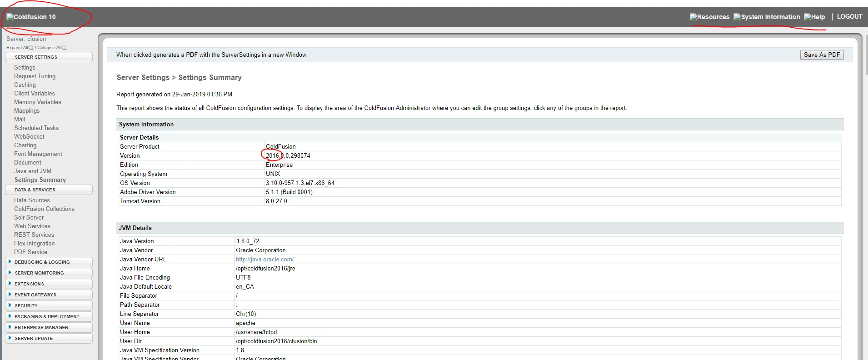Click Java Version value 1.8.0_72
Viewport: 868px width, 360px height.
(248, 241)
